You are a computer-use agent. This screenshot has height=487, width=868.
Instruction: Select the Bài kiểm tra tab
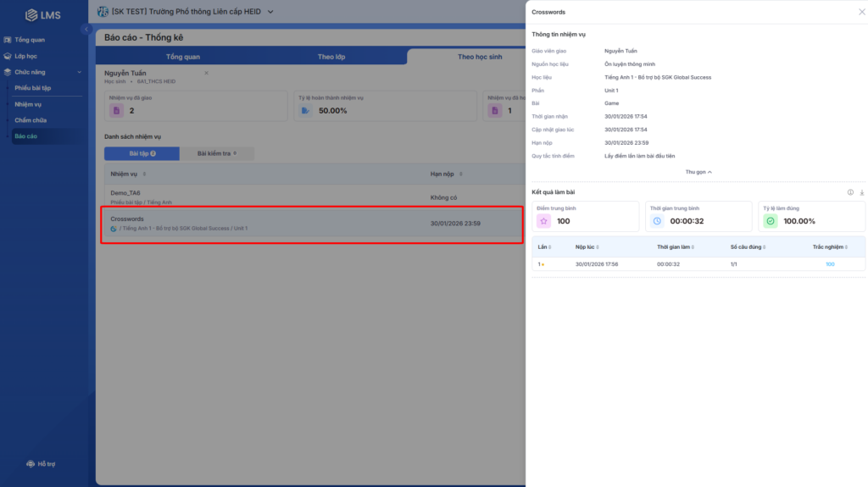(x=217, y=153)
